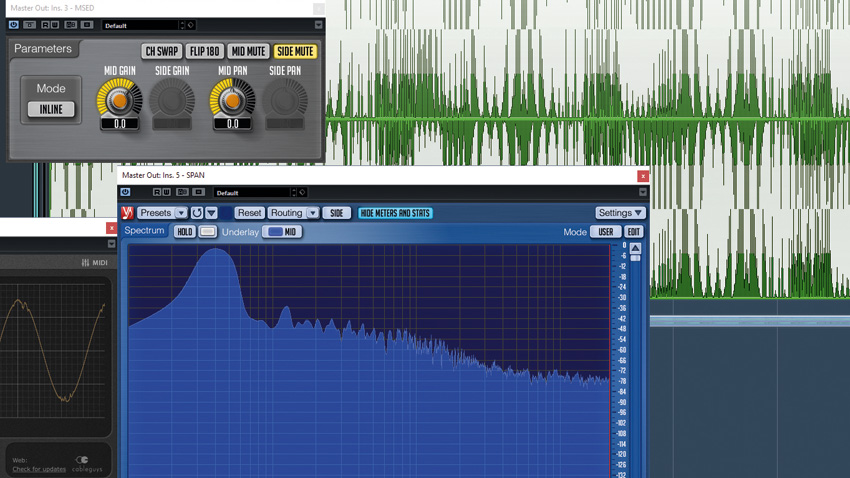Open the Settings dropdown in SPAN
850x478 pixels.
[x=620, y=213]
